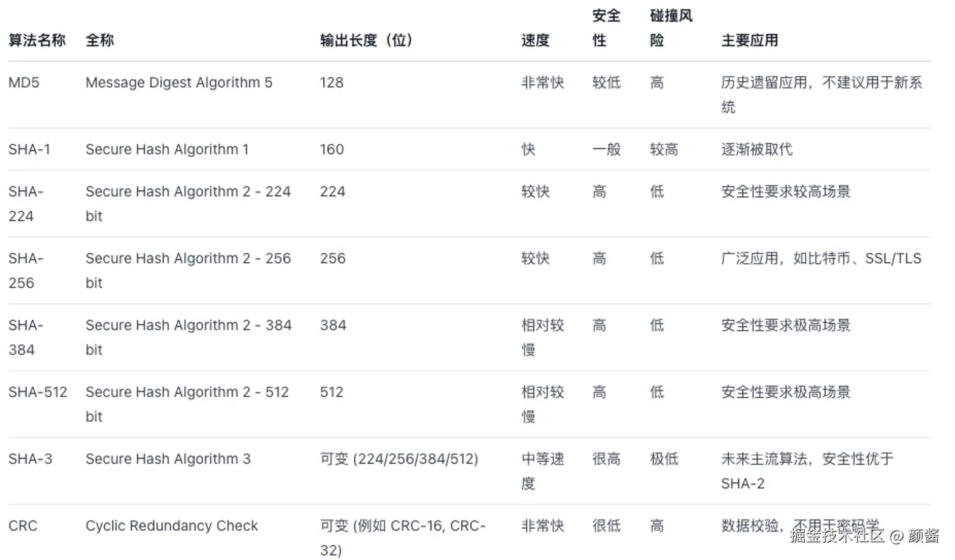Image resolution: width=955 pixels, height=560 pixels.
Task: Select the MD5 algorithm name cell
Action: (x=24, y=83)
